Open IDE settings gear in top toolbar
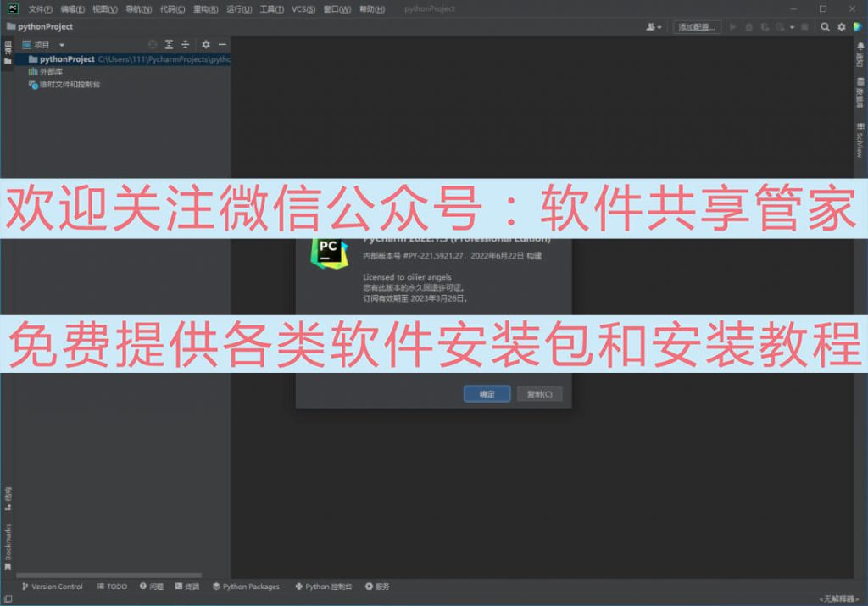 tap(842, 26)
